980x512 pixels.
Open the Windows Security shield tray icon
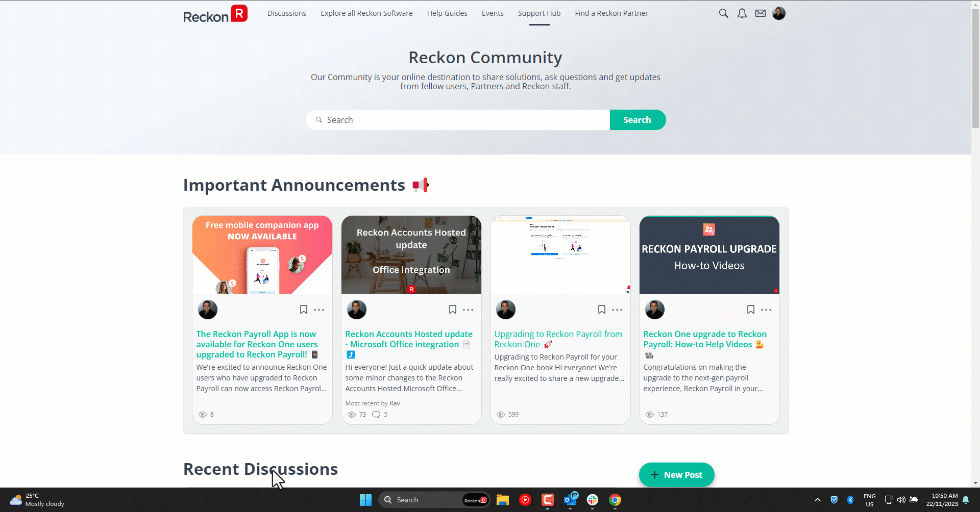click(834, 500)
